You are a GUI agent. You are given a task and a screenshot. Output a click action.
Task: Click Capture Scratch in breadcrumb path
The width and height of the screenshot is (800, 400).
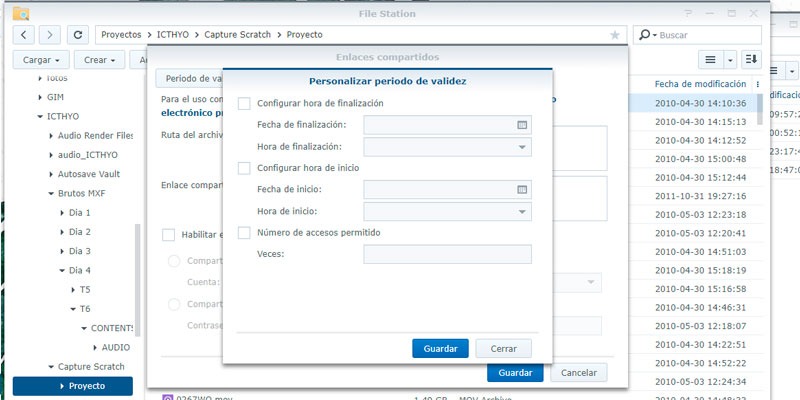[238, 35]
